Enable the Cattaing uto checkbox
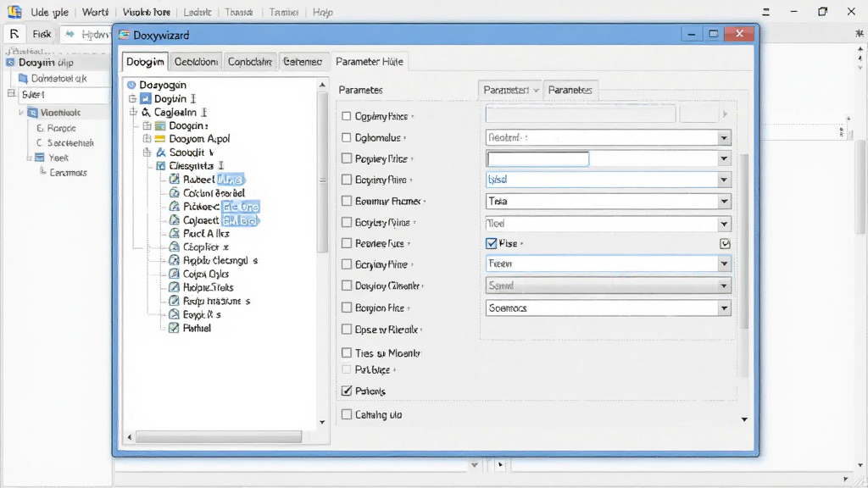 [x=347, y=414]
